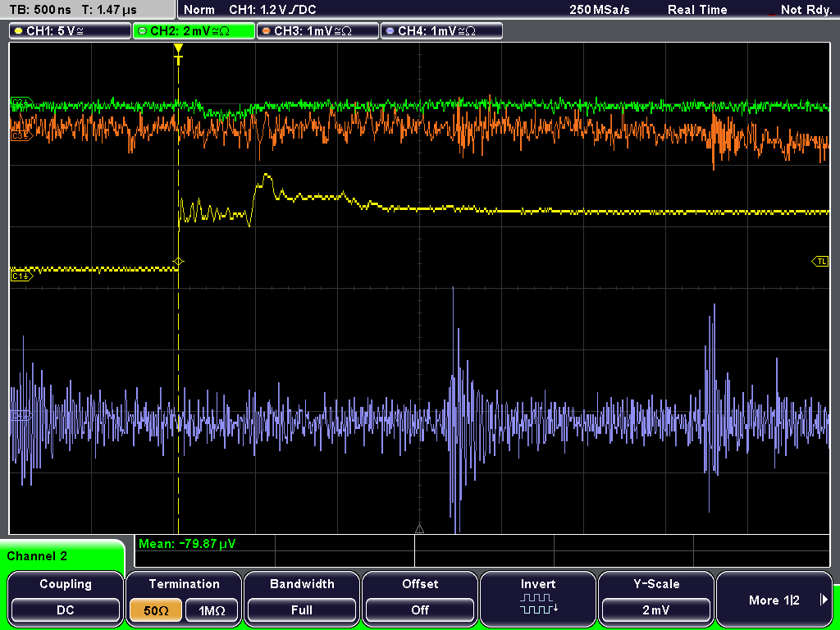
Task: Click the purple dot on the CH4 tab
Action: (390, 31)
